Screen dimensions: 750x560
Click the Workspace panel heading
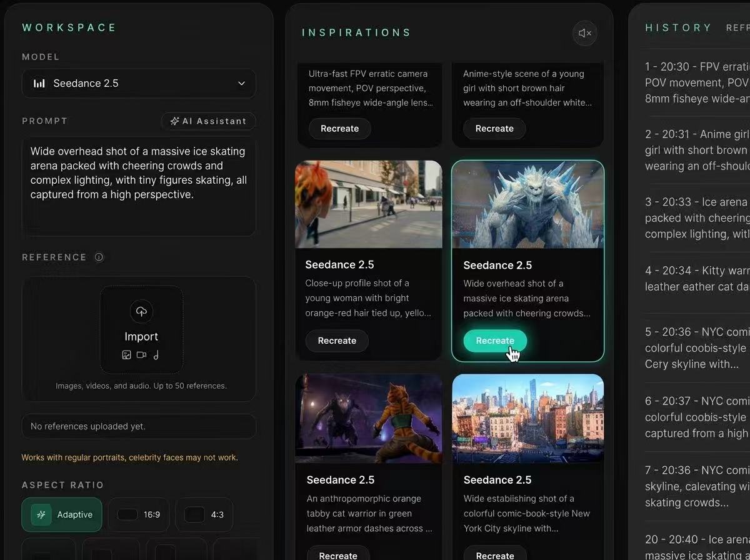[69, 27]
